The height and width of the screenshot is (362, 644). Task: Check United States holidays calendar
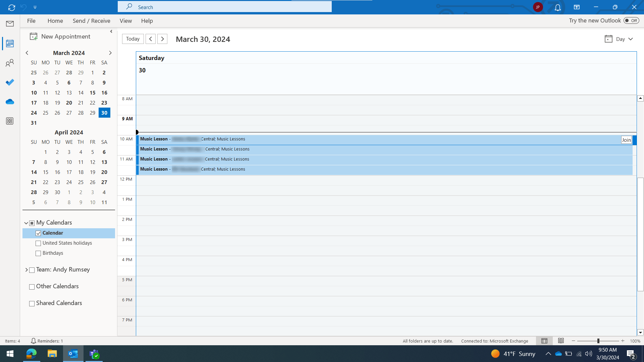tap(38, 243)
